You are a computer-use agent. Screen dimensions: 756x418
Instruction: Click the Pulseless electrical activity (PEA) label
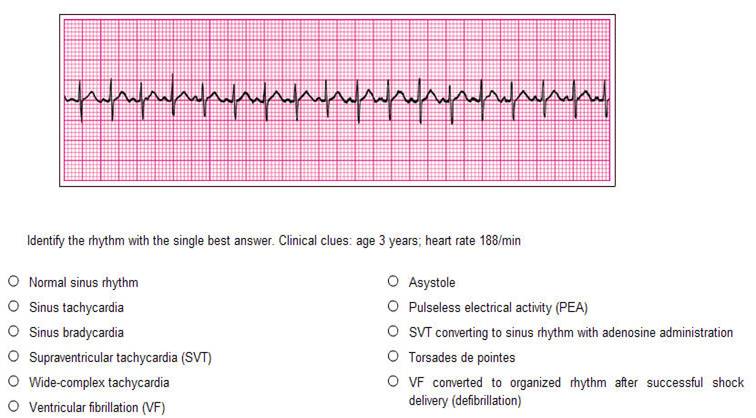click(498, 308)
